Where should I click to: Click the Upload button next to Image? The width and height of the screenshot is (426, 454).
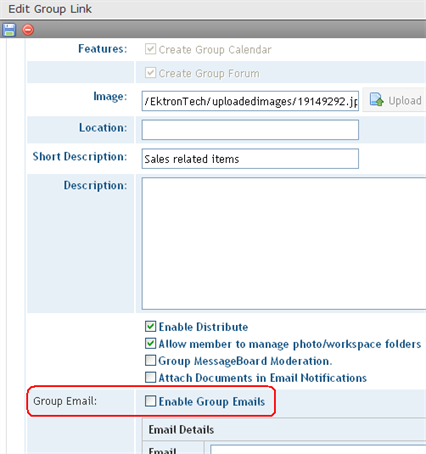(x=396, y=100)
